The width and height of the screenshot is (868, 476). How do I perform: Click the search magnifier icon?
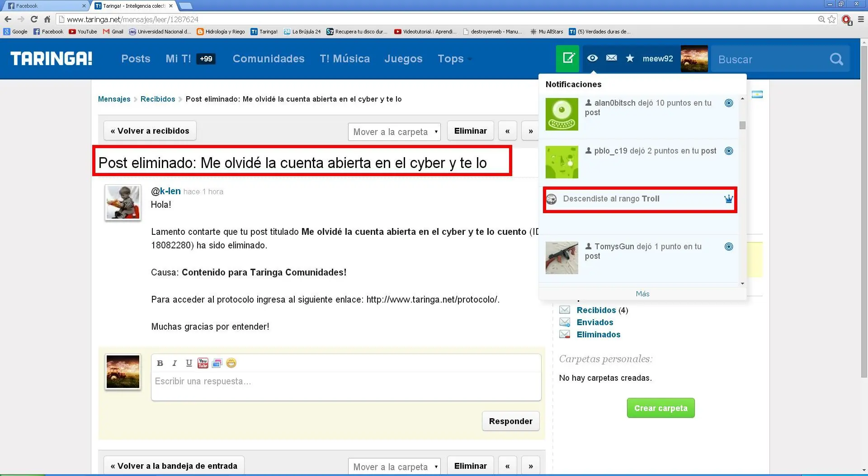[x=836, y=59]
